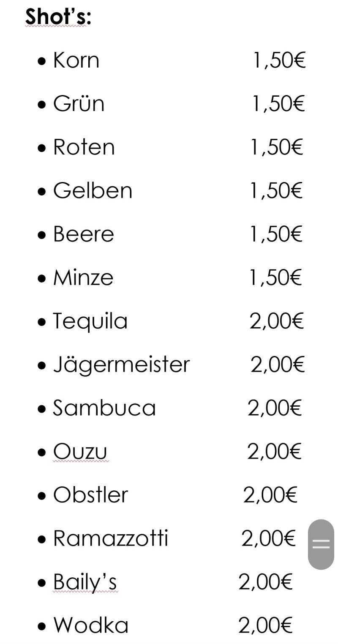Click the misspelled word Ouzu
This screenshot has height=644, width=338.
pos(80,451)
